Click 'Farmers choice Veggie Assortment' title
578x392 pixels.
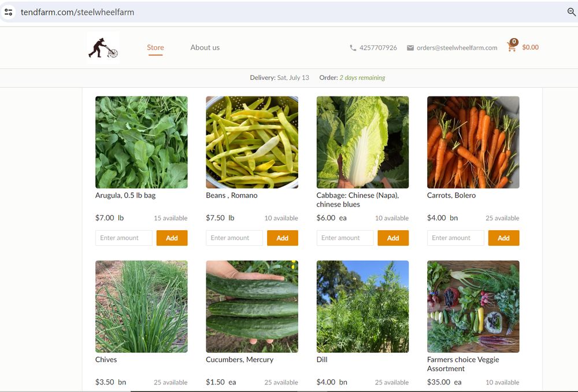[463, 364]
